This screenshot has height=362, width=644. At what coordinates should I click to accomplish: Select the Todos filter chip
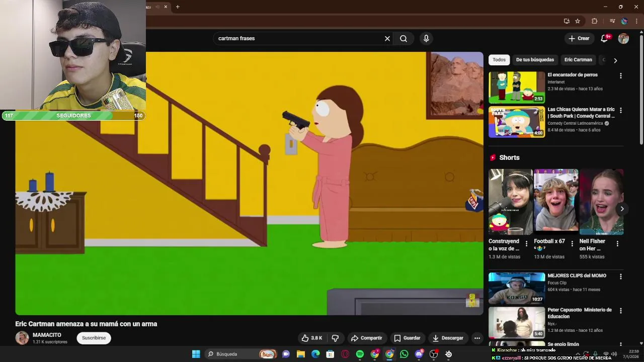(499, 60)
